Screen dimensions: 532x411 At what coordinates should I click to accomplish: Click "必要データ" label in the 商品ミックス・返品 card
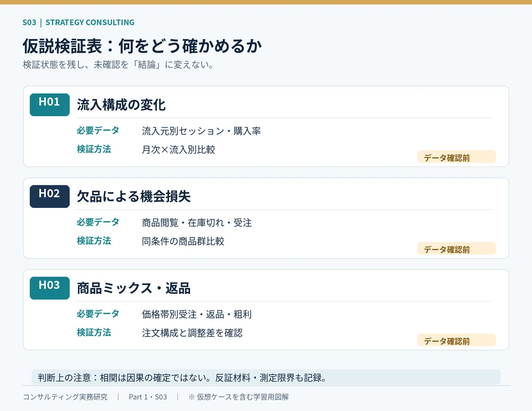tap(98, 314)
